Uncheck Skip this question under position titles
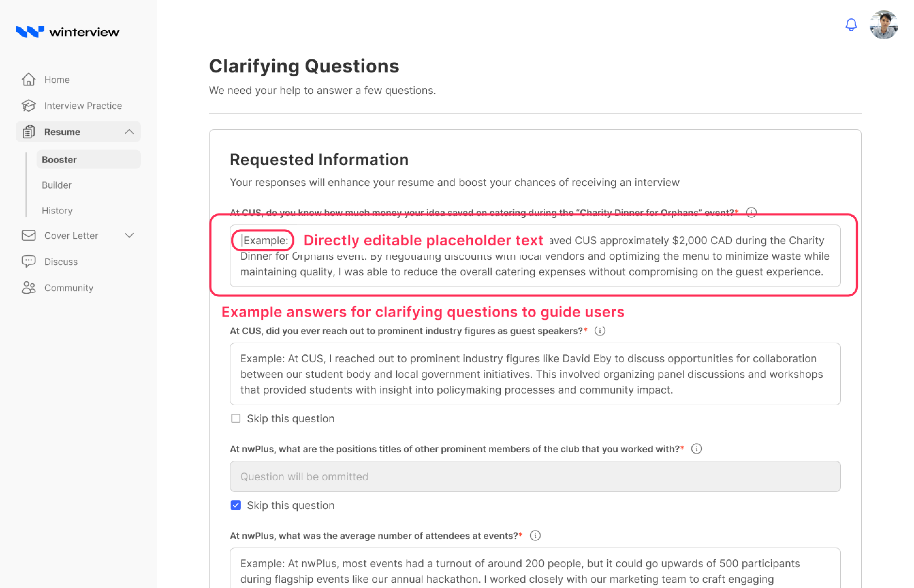Image resolution: width=914 pixels, height=588 pixels. (236, 505)
